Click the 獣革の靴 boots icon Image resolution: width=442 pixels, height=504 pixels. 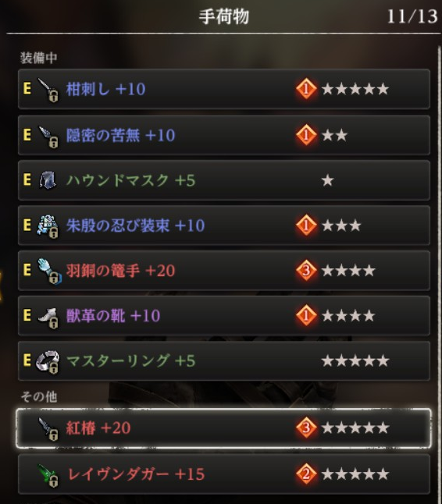pos(48,318)
